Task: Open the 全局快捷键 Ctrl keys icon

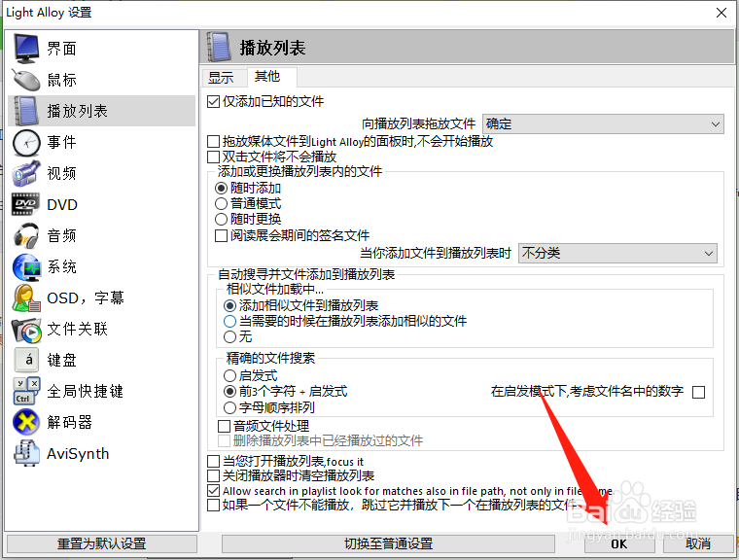Action: tap(26, 391)
